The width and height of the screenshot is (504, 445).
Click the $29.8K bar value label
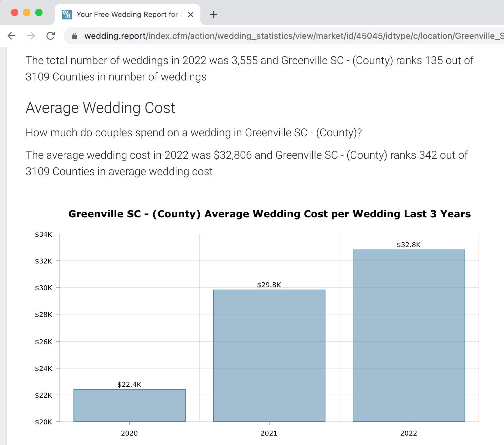[269, 285]
